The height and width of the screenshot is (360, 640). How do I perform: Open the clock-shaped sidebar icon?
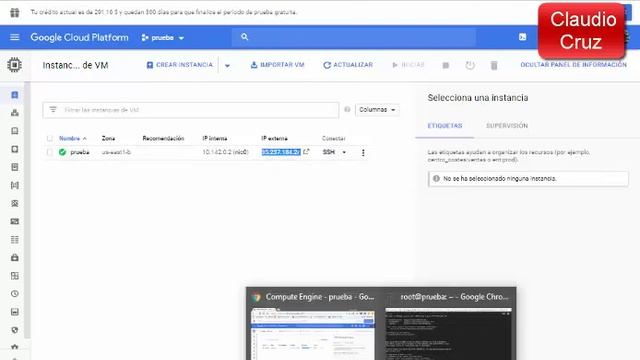click(15, 294)
